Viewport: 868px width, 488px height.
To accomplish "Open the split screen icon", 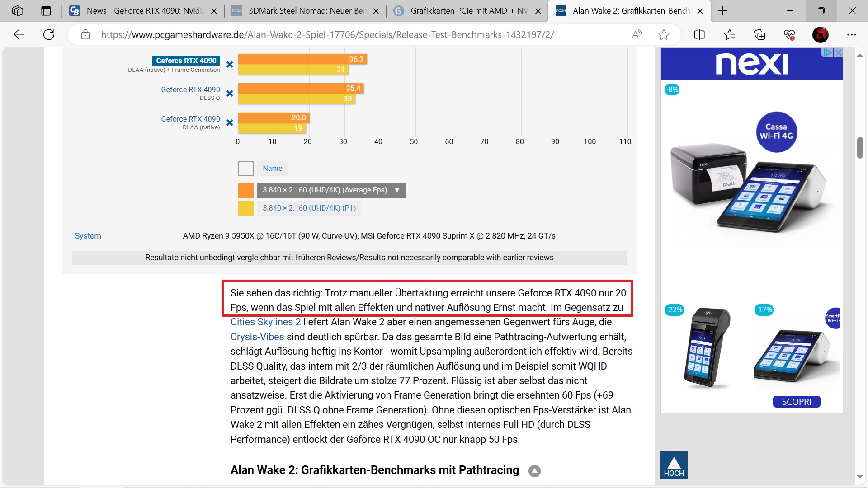I will click(x=699, y=34).
